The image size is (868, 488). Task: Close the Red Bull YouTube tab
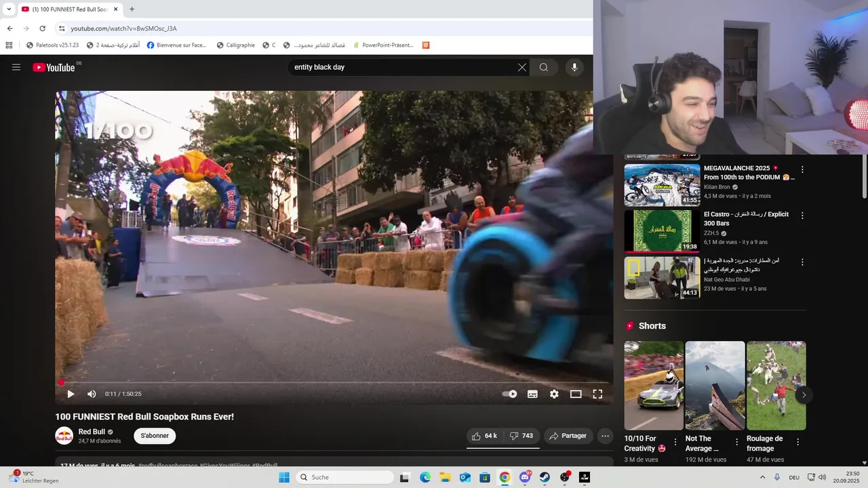coord(116,9)
